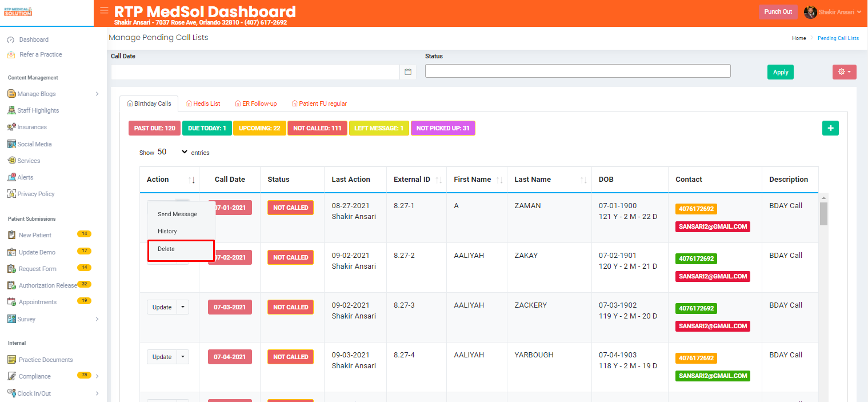Open Refer a Practice in sidebar

coord(41,54)
